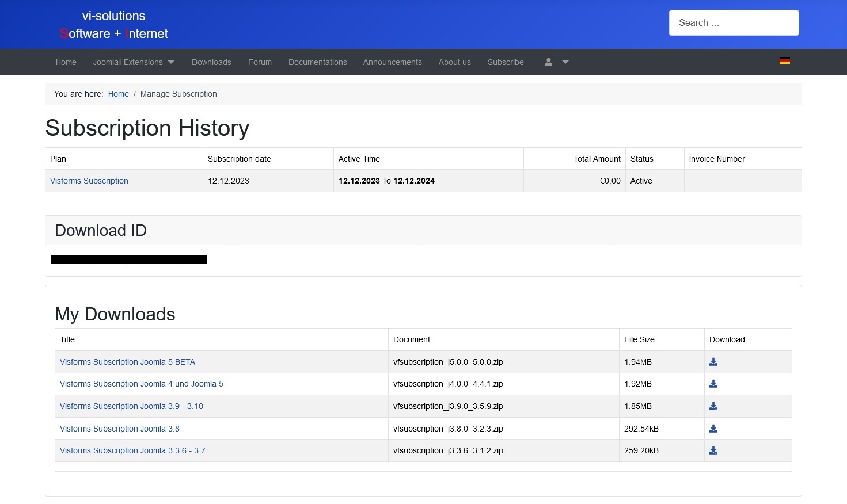847x504 pixels.
Task: Expand the Joomla! Extensions dropdown
Action: [134, 62]
